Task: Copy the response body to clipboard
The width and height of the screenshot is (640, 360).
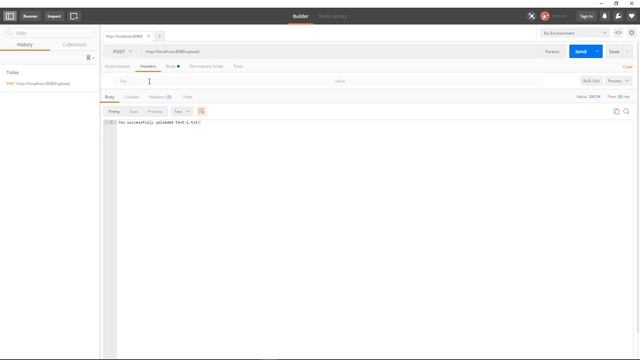Action: tap(616, 111)
